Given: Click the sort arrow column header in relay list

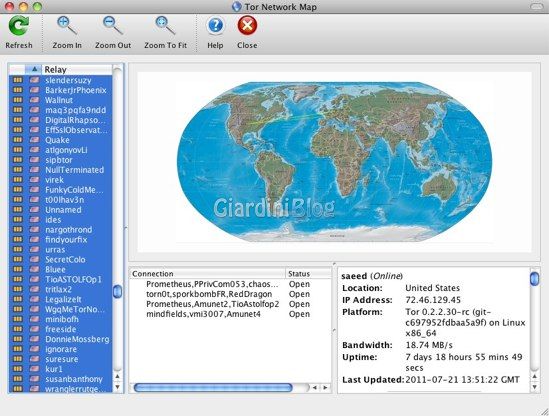Looking at the screenshot, I should [34, 69].
